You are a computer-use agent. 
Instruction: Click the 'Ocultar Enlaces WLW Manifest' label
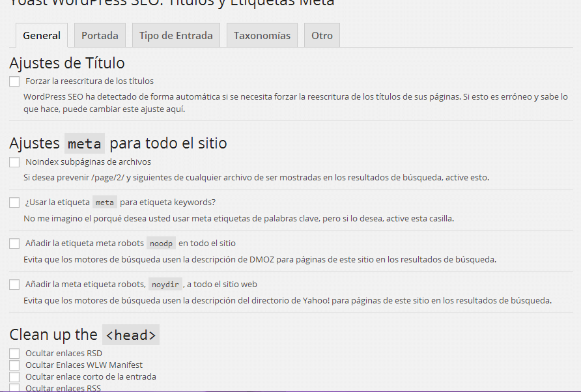84,365
